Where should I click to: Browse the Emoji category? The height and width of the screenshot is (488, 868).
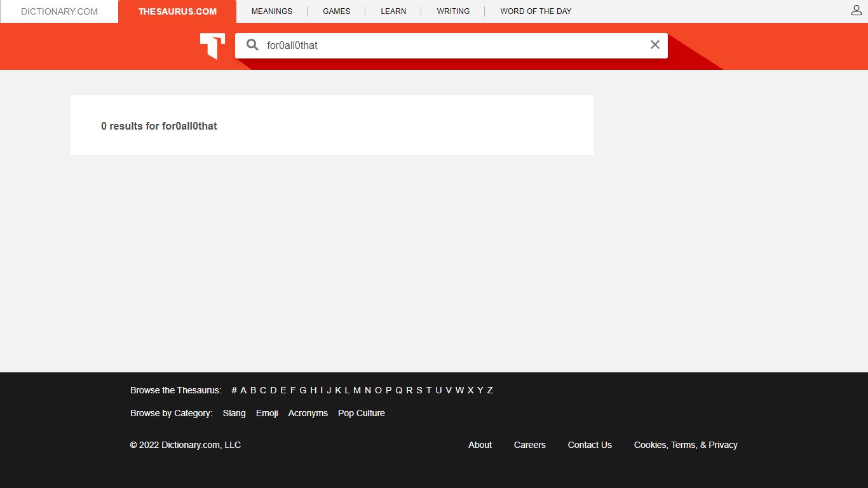267,413
